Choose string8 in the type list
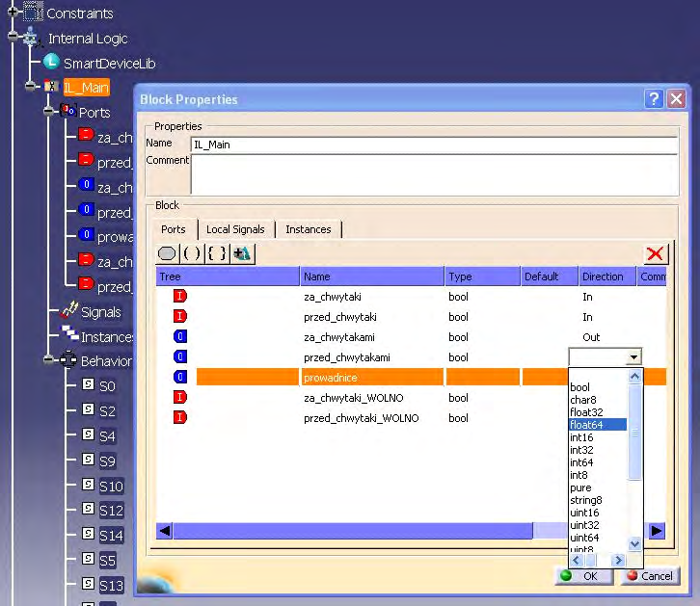The image size is (700, 606). tap(585, 500)
